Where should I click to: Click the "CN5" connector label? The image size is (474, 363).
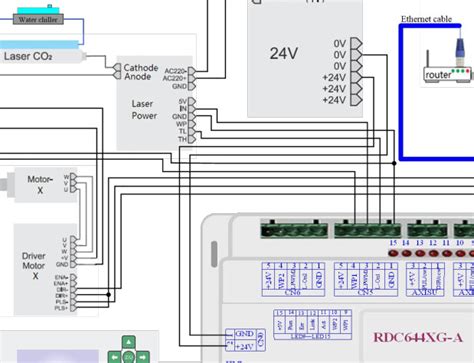pyautogui.click(x=365, y=293)
